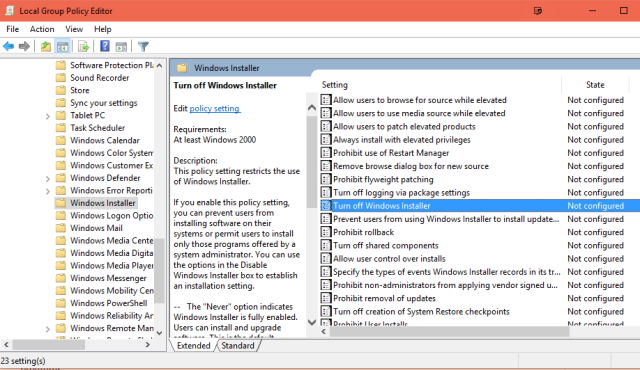This screenshot has height=370, width=640.
Task: Expand the Tablet PC tree node
Action: pyautogui.click(x=48, y=116)
